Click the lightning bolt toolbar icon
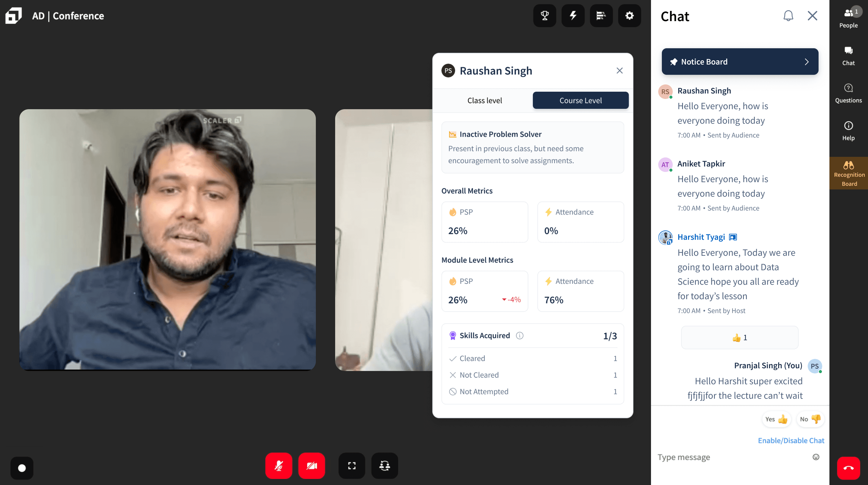 point(573,16)
